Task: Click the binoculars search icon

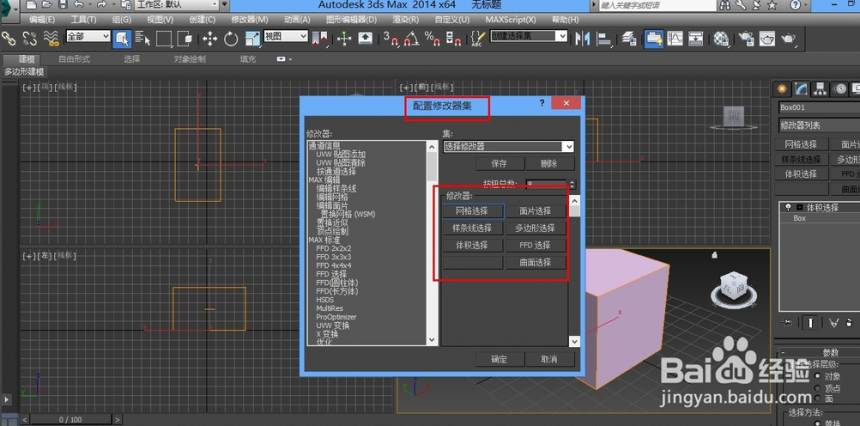Action: 725,5
